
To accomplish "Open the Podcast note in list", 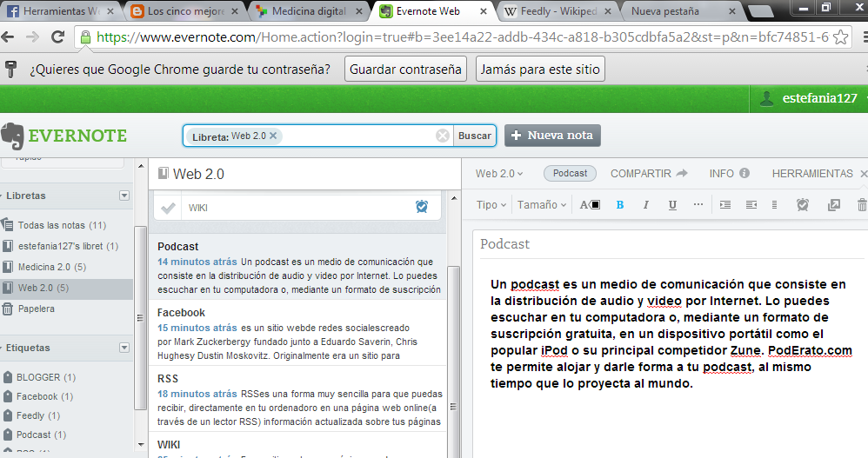I will pos(297,267).
